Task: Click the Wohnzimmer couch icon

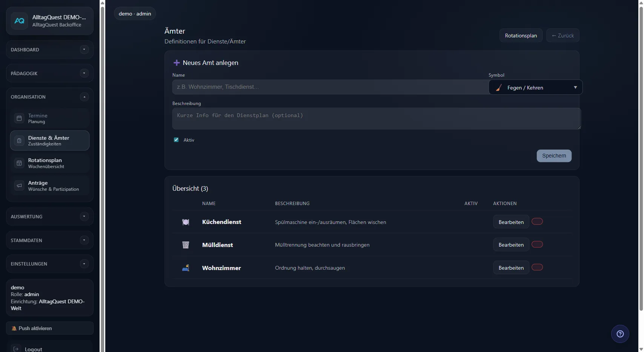Action: [x=186, y=268]
